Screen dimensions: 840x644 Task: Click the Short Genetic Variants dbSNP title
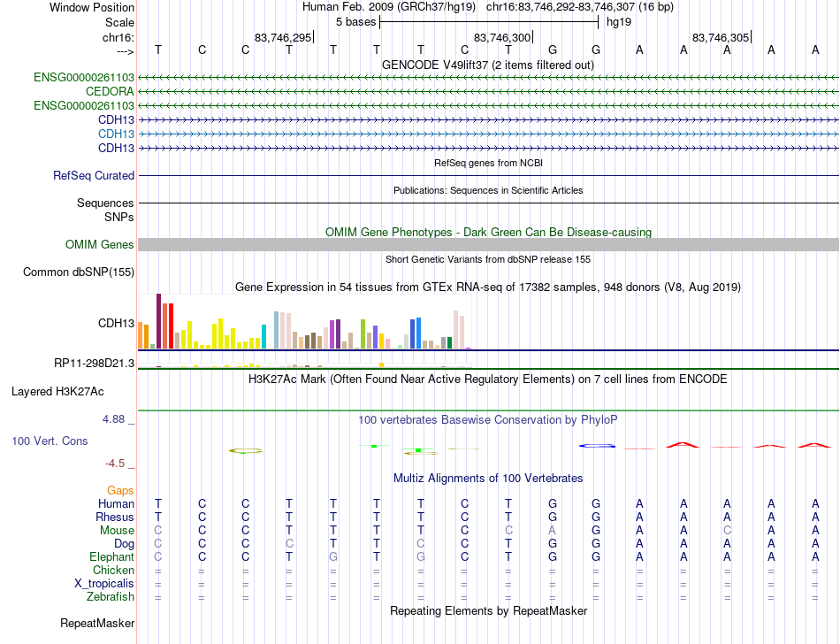point(488,259)
